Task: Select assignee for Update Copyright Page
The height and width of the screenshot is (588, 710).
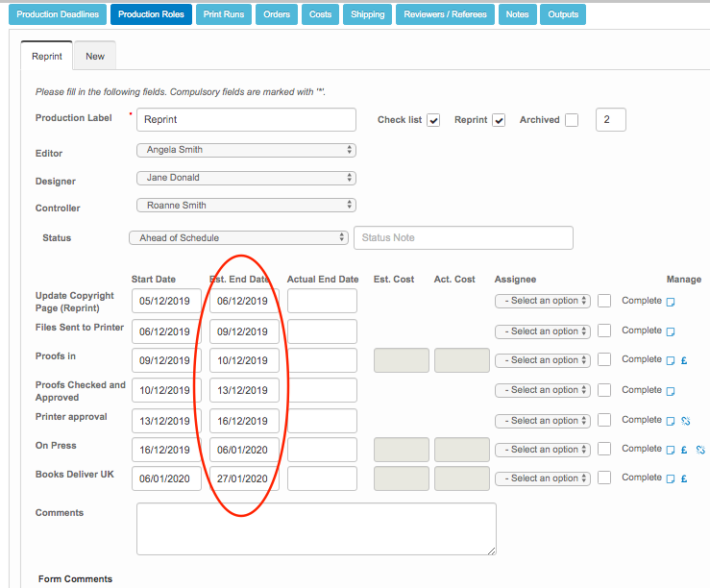Action: [x=543, y=301]
